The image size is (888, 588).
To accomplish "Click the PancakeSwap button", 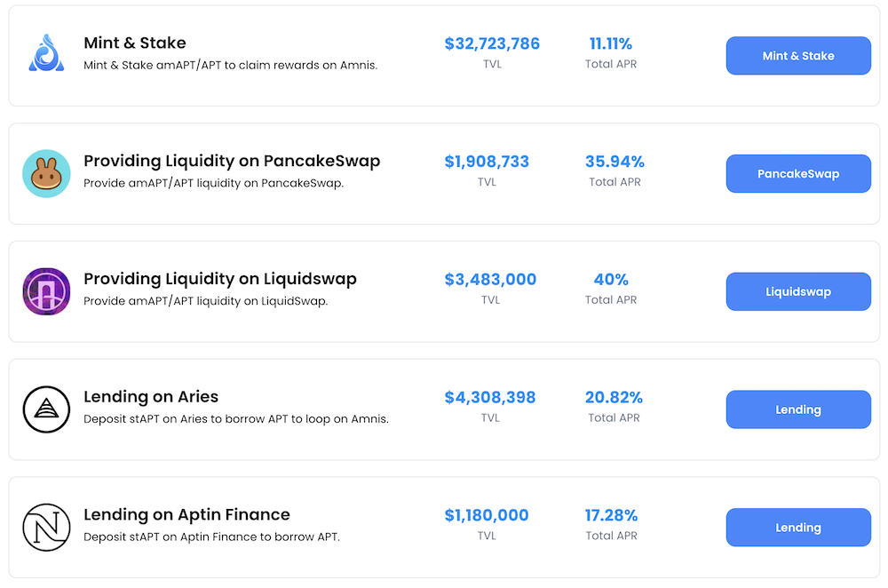I will pyautogui.click(x=797, y=173).
